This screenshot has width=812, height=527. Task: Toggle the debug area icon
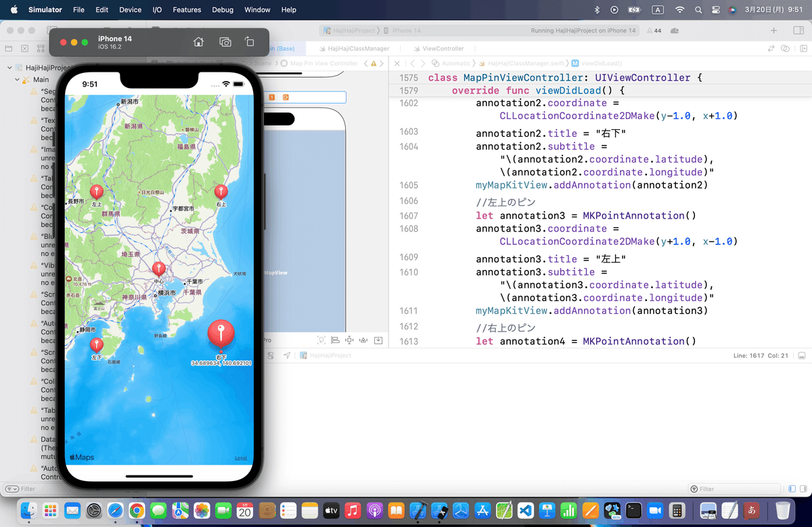click(801, 355)
